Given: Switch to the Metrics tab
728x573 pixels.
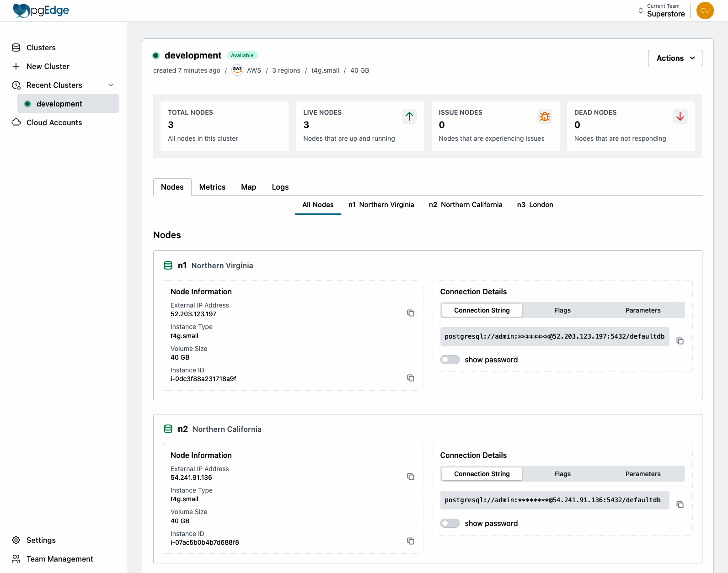Looking at the screenshot, I should 212,187.
